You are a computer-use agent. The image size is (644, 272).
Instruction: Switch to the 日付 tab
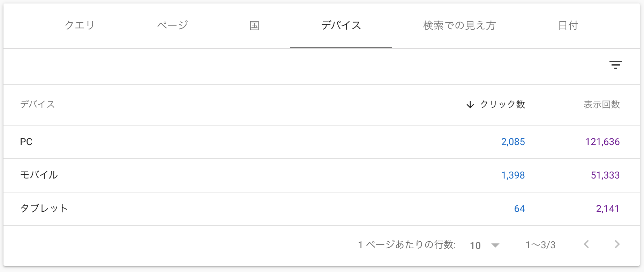tap(568, 25)
